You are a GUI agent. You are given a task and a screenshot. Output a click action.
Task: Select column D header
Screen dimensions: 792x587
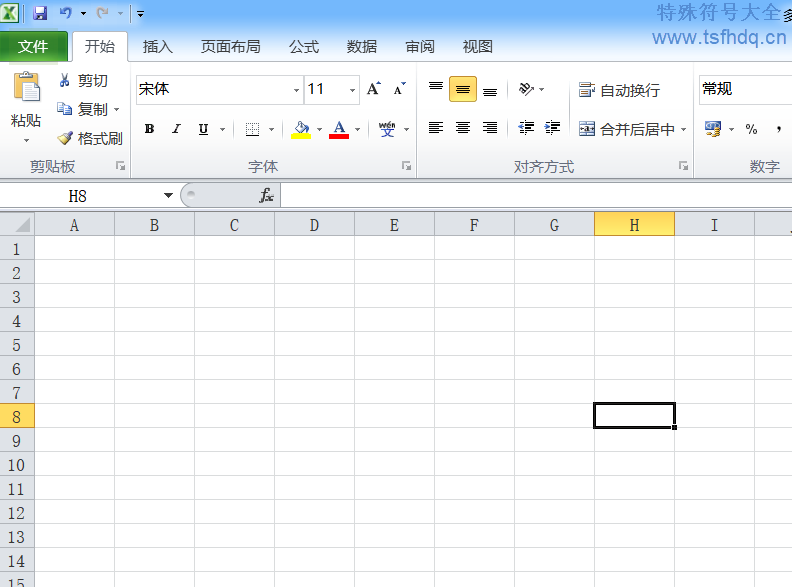click(314, 224)
